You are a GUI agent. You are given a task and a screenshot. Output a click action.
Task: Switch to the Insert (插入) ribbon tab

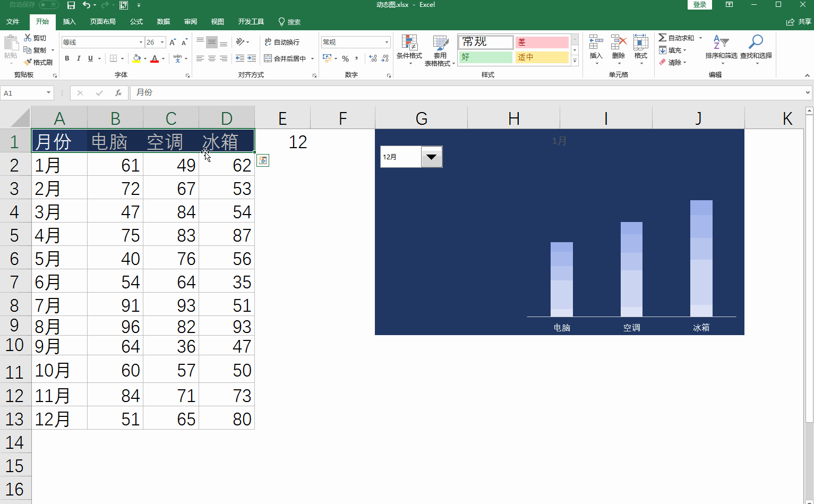point(69,22)
